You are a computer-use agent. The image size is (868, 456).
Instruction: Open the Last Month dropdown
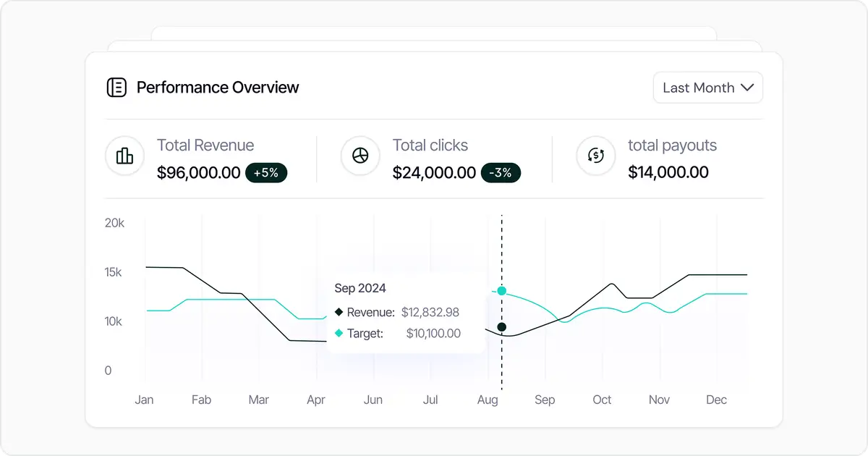pos(707,87)
